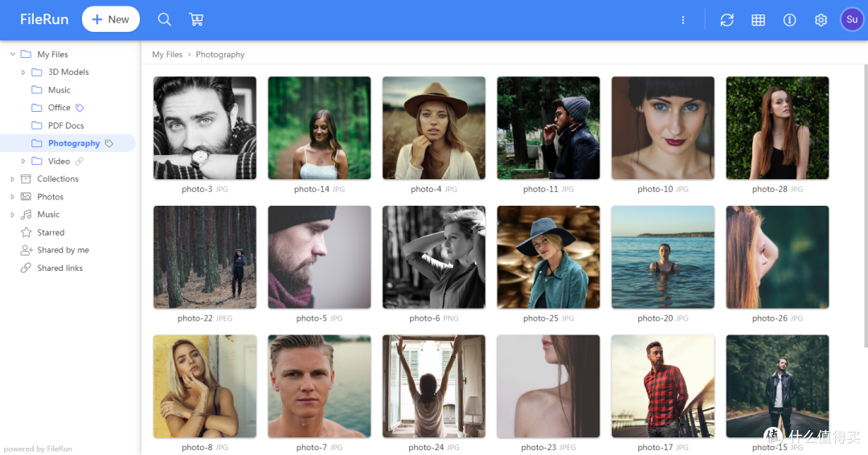This screenshot has height=455, width=868.
Task: Open the three-dot more options menu
Action: click(683, 20)
